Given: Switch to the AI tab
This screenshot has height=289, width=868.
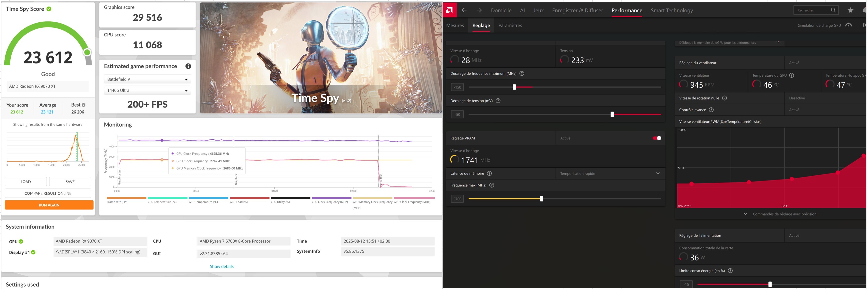Looking at the screenshot, I should (x=522, y=10).
